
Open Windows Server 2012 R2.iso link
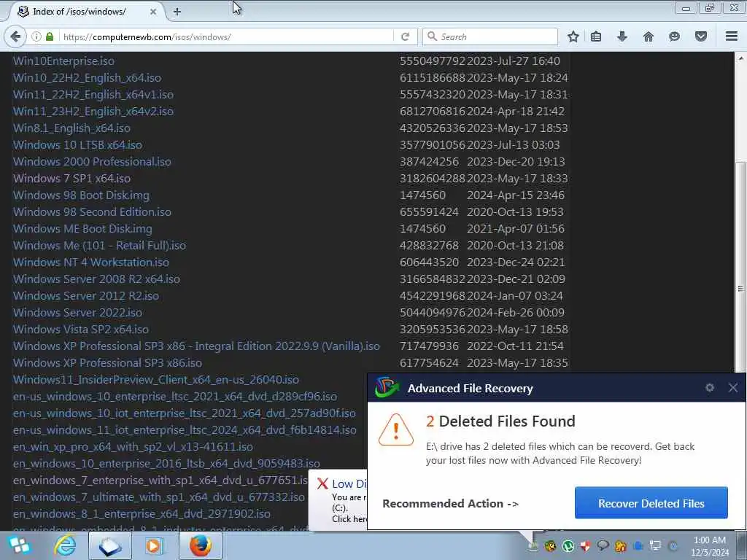click(86, 296)
